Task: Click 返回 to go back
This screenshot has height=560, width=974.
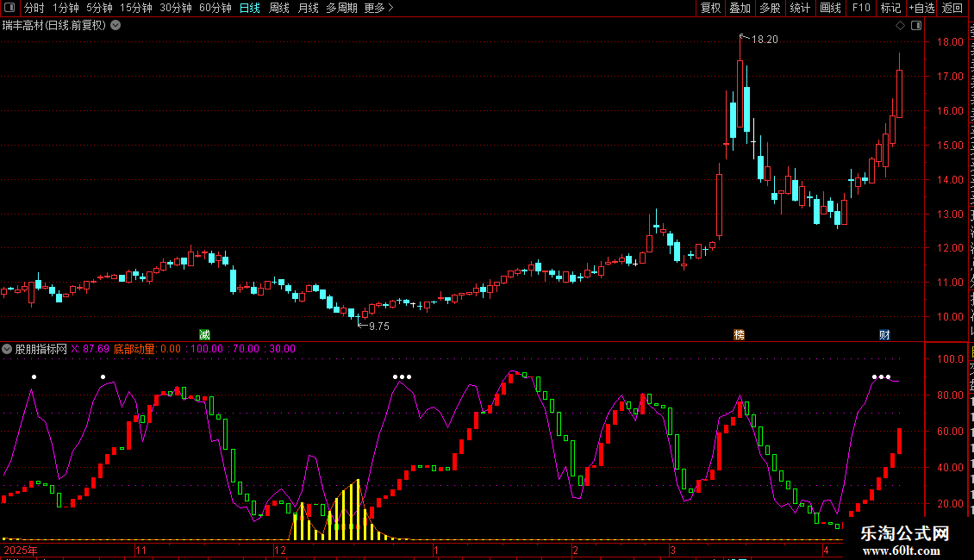Action: [952, 8]
